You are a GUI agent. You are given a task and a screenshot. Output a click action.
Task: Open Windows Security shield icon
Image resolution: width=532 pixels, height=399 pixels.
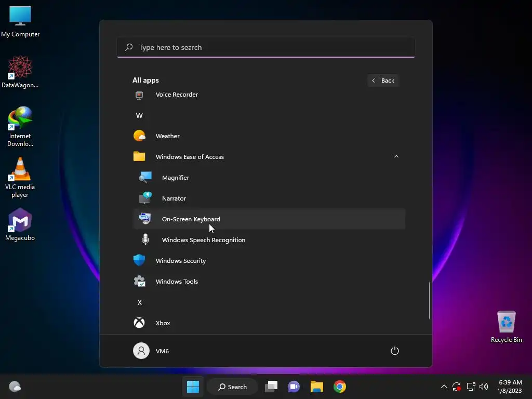(x=139, y=260)
